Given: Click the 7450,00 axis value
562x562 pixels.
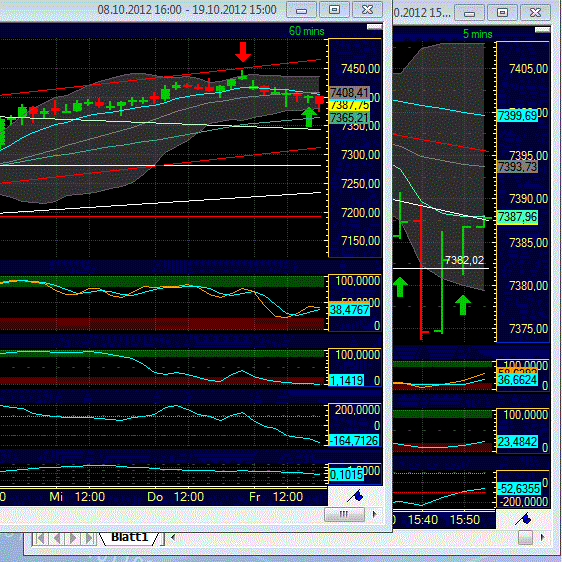Looking at the screenshot, I should pyautogui.click(x=360, y=68).
